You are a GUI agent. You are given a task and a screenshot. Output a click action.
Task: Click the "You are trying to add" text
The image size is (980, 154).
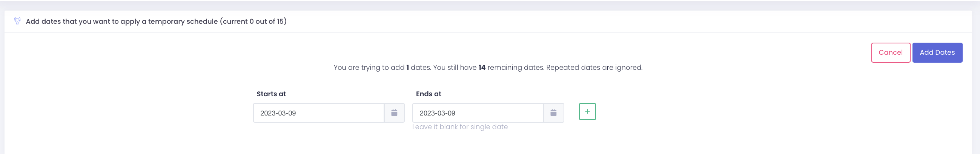click(369, 68)
